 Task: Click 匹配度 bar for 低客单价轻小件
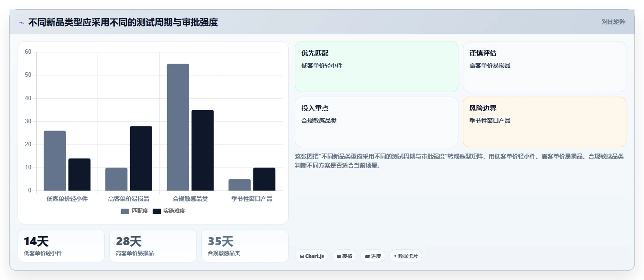(55, 161)
